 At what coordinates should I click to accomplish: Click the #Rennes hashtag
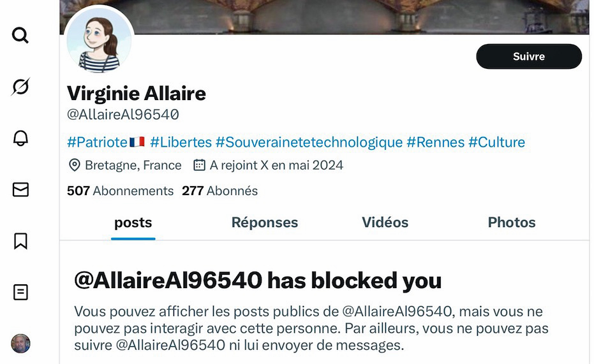[x=435, y=142]
